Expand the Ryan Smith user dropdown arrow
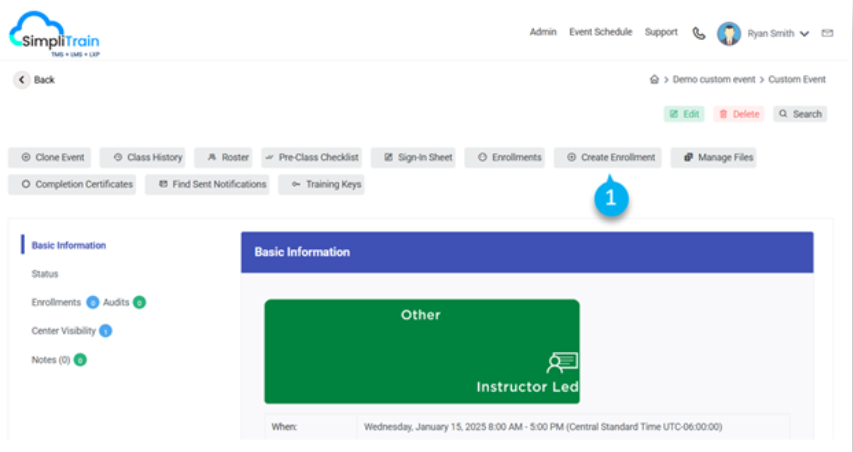853x452 pixels. 805,34
